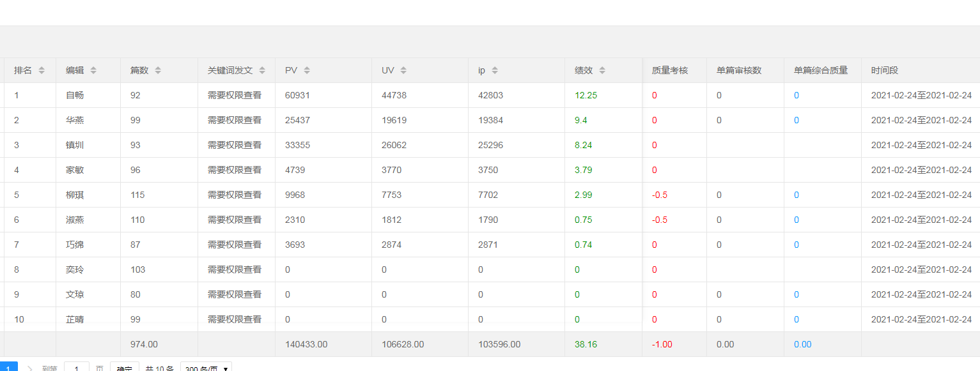Sort table by 篇数 column arrows
This screenshot has width=980, height=371.
click(x=158, y=70)
